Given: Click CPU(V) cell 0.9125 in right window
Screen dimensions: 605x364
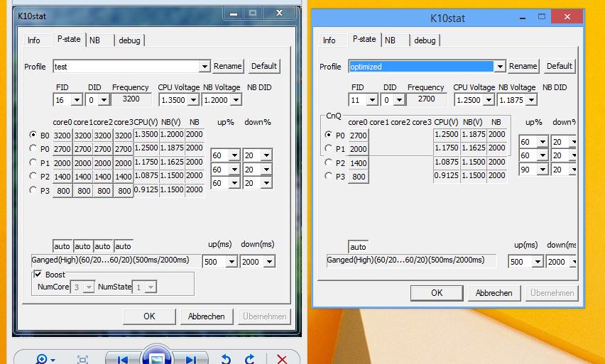Looking at the screenshot, I should [447, 175].
